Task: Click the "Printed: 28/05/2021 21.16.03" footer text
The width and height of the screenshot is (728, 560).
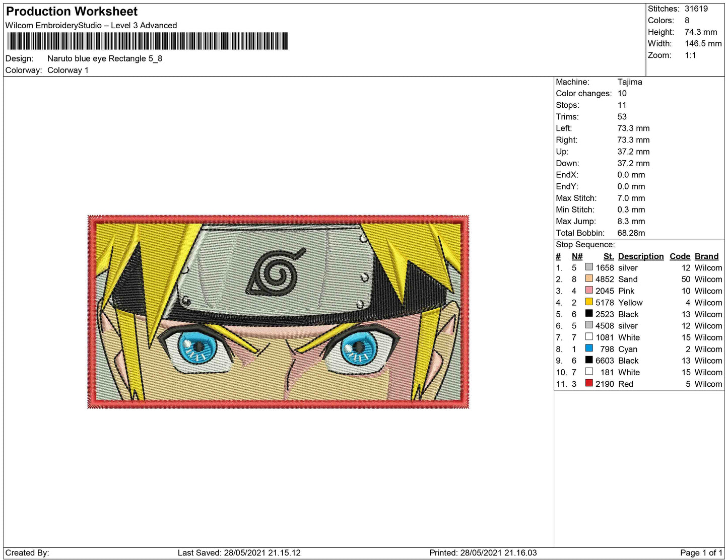Action: pos(483,552)
